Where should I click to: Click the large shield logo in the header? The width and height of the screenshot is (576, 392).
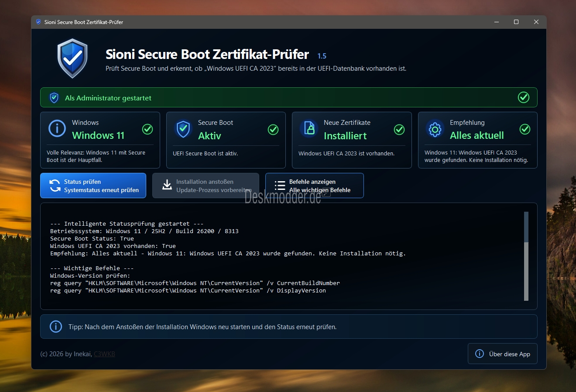pos(72,58)
